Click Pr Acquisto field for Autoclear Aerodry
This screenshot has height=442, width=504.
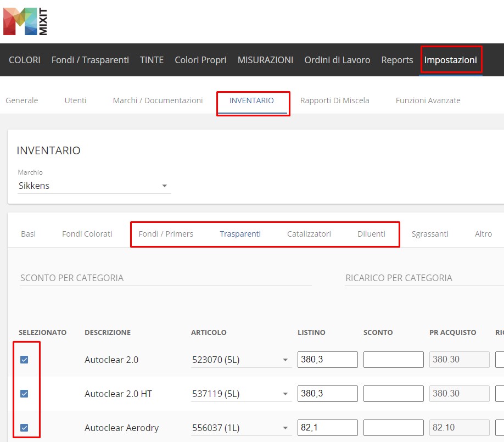tap(460, 428)
